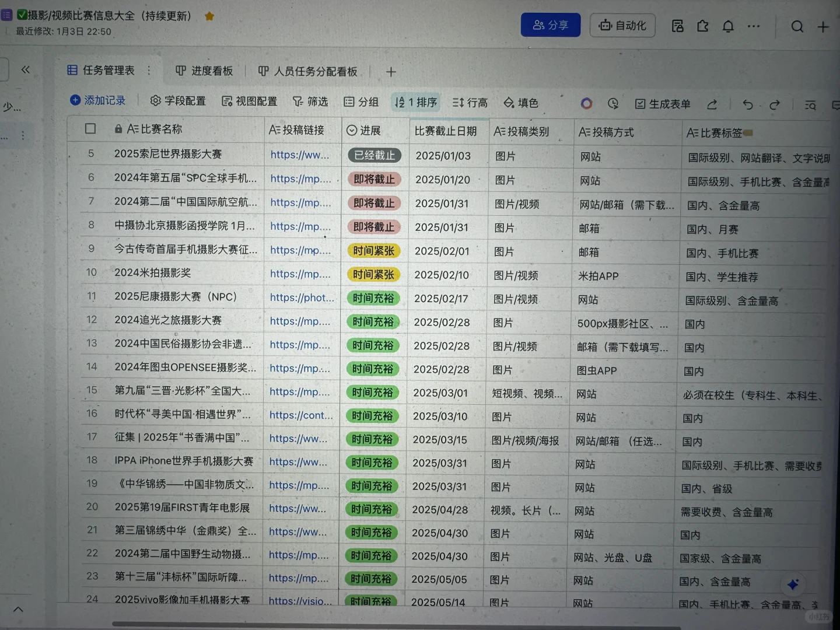This screenshot has width=840, height=630.
Task: Open the colorful AI circle icon
Action: tap(586, 103)
